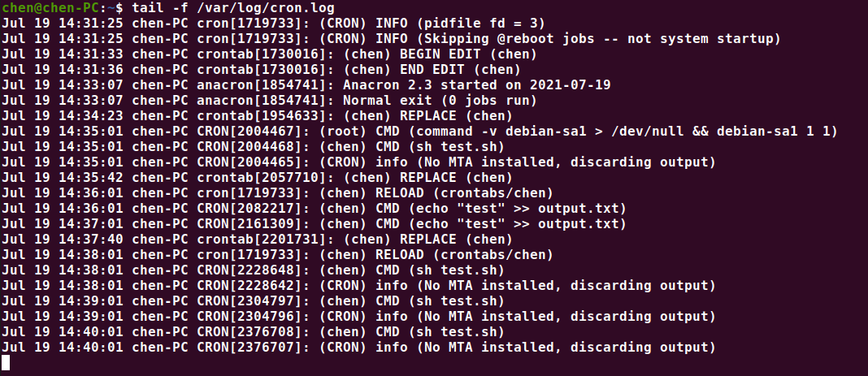
Task: Click the 14:35:01 sh test.sh command entry
Action: [x=253, y=147]
